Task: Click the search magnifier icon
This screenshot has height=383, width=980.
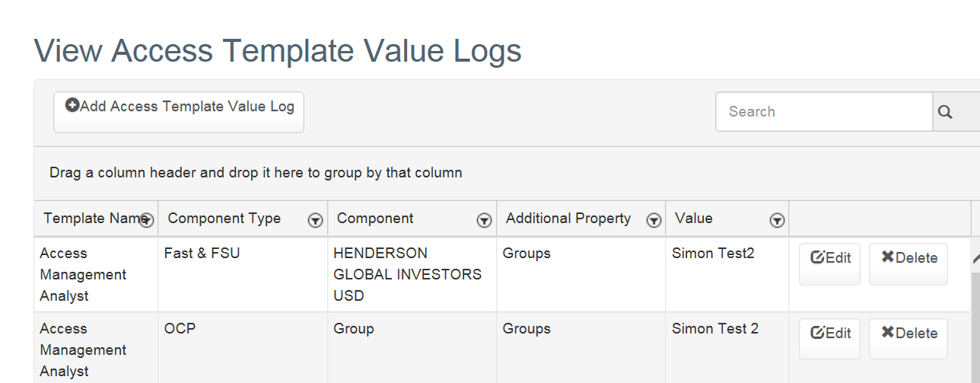Action: [x=946, y=112]
